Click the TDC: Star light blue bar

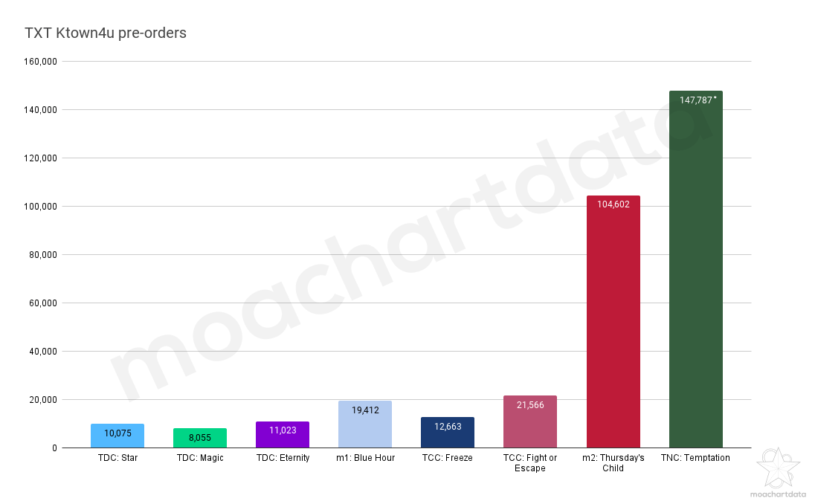click(117, 436)
